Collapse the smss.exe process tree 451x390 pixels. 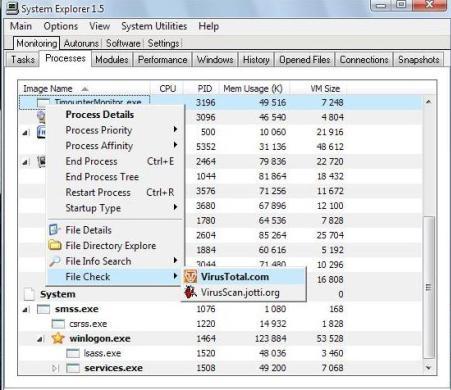point(25,310)
